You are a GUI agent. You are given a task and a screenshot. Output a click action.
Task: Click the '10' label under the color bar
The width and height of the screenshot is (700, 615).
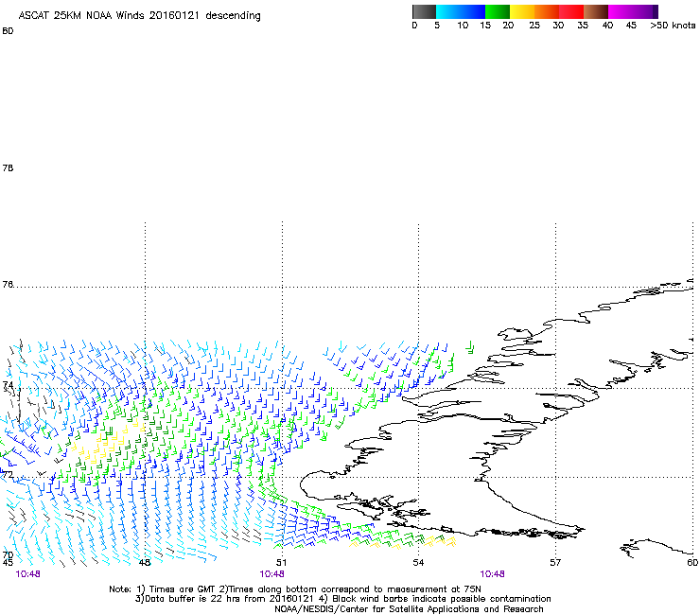[x=463, y=26]
